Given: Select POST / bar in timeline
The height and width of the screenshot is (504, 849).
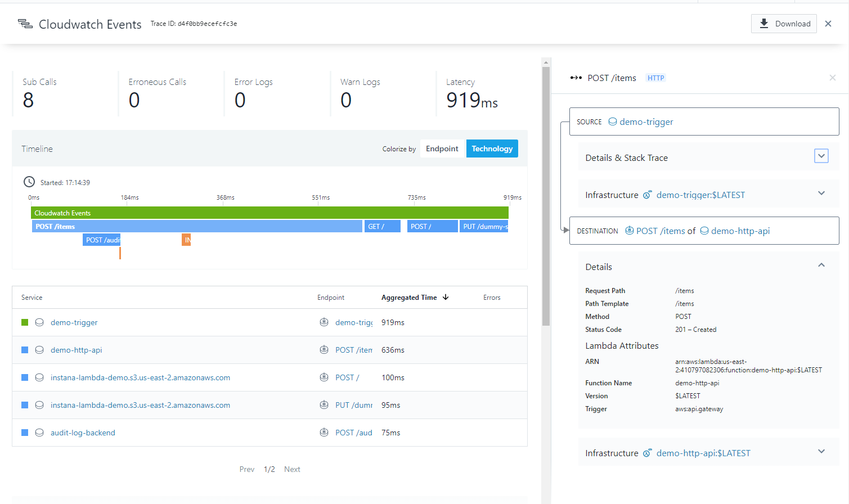Looking at the screenshot, I should (433, 226).
